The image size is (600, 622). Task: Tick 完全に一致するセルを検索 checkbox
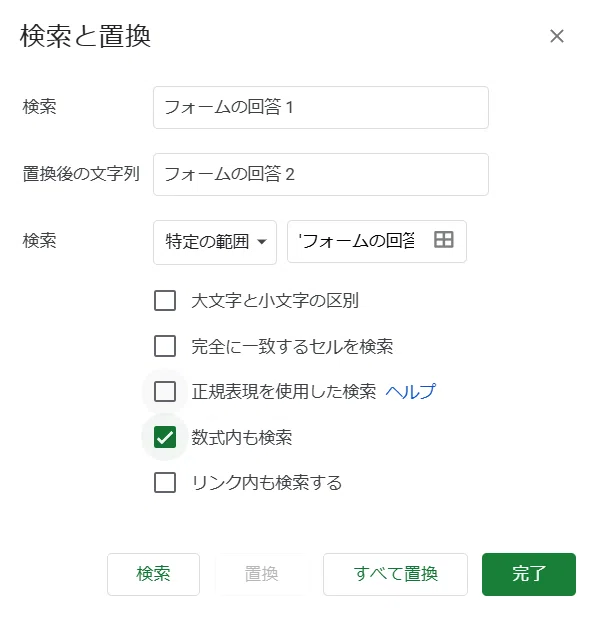coord(165,346)
